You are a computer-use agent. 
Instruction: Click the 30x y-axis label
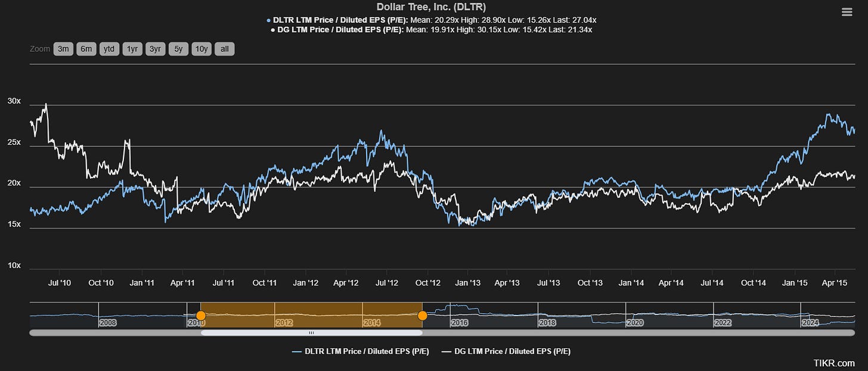click(x=14, y=102)
